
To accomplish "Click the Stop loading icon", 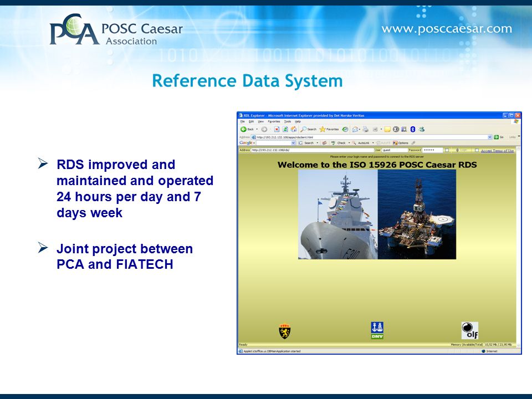I will point(277,129).
